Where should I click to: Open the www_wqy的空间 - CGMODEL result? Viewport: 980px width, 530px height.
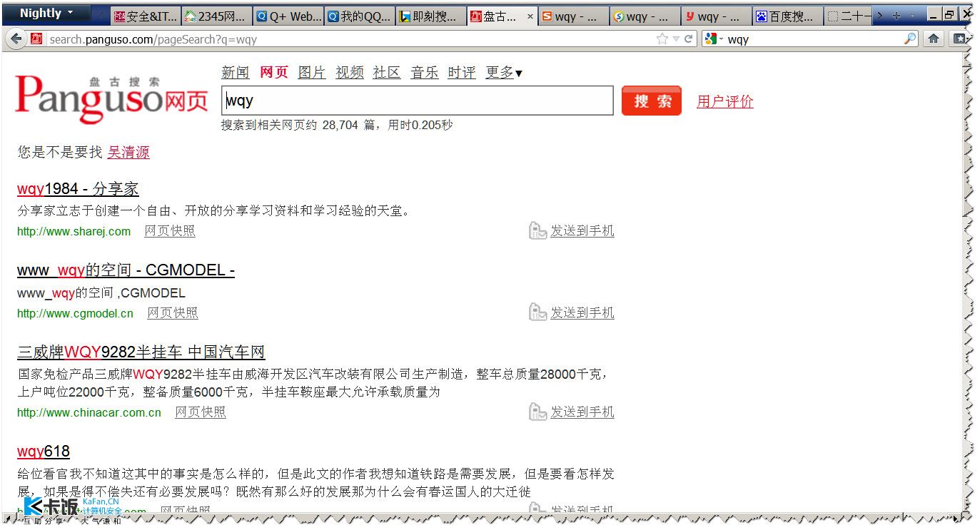[x=126, y=270]
